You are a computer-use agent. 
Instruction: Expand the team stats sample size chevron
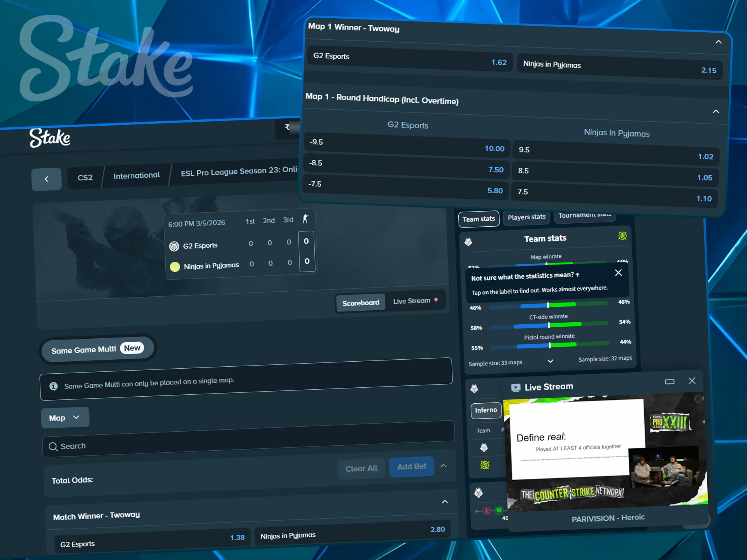[551, 361]
